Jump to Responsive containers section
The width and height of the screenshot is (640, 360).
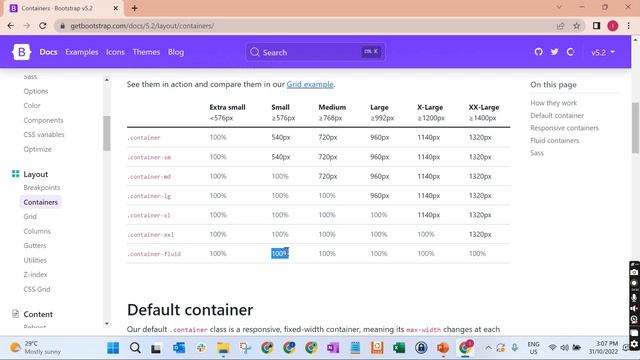pos(564,128)
